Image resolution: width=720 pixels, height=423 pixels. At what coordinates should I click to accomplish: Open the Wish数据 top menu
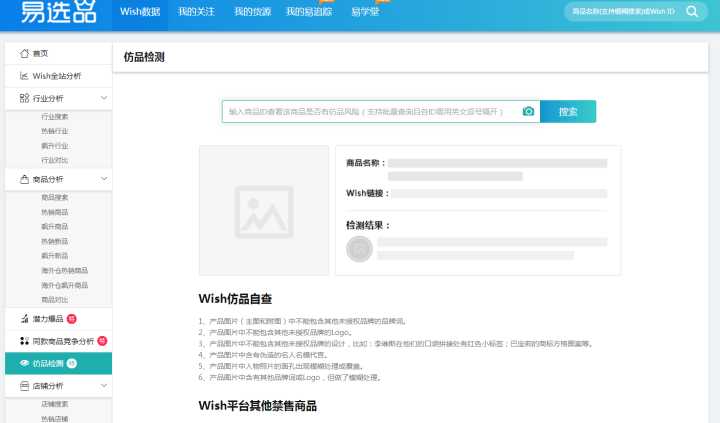(140, 12)
